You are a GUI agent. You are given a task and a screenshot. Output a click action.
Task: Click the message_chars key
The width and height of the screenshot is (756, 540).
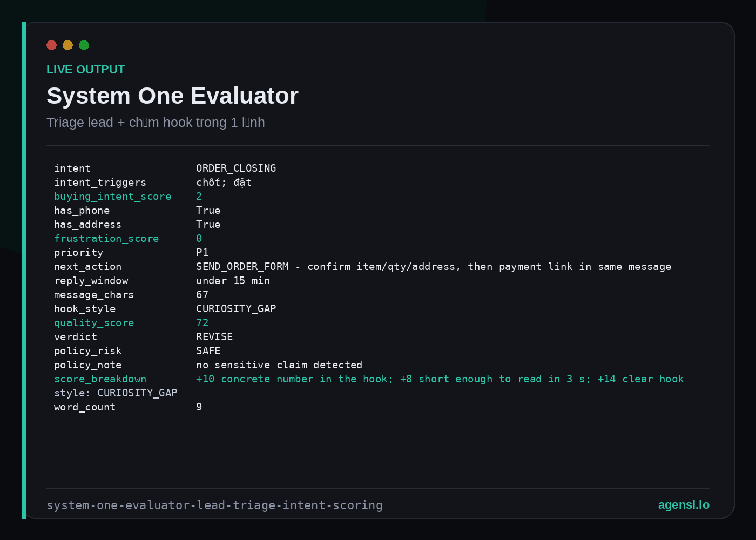pos(94,295)
